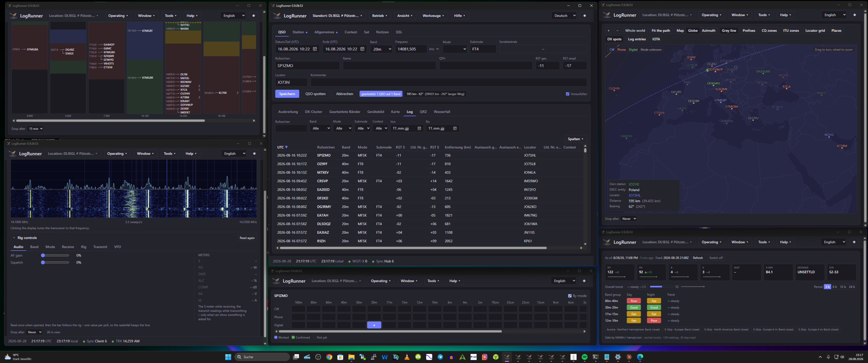Switch to the DX-Cluster tab
The image size is (868, 363).
click(314, 112)
